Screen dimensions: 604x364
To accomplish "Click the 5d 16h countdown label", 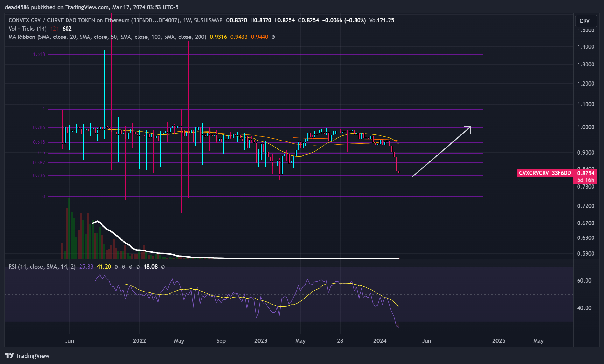I will coord(586,180).
